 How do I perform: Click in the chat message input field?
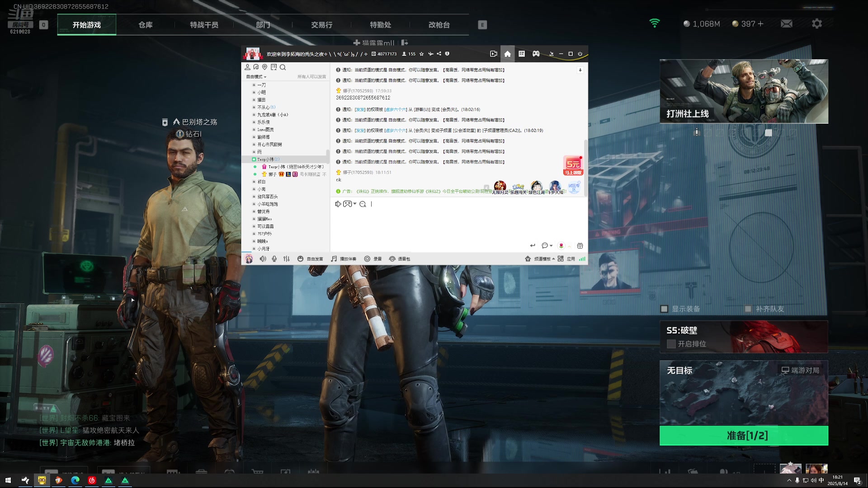click(x=459, y=224)
